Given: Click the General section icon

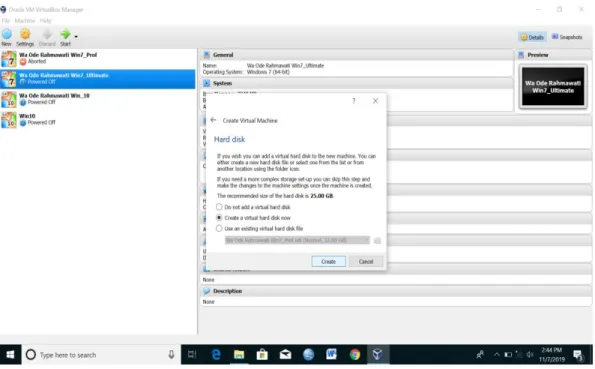Looking at the screenshot, I should (x=206, y=55).
